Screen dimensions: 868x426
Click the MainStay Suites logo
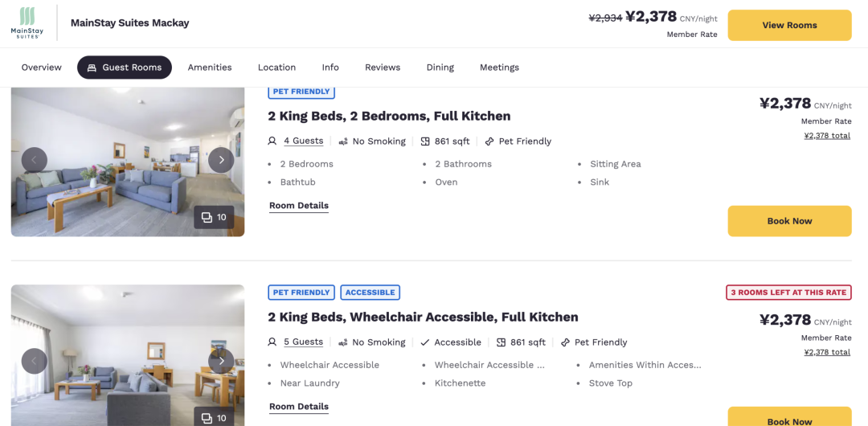pos(27,23)
